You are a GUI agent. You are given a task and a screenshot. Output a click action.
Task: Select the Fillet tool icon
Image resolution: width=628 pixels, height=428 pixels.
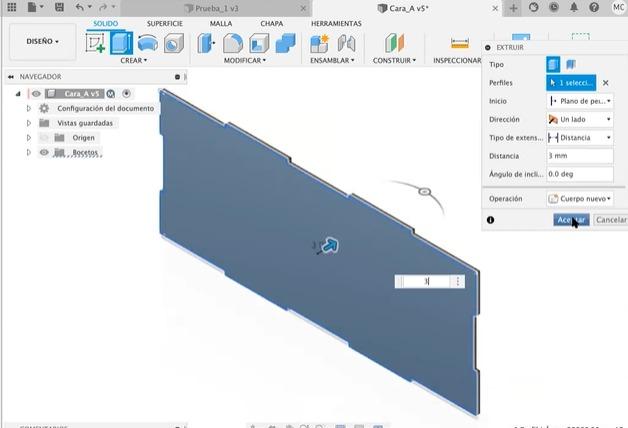(233, 43)
